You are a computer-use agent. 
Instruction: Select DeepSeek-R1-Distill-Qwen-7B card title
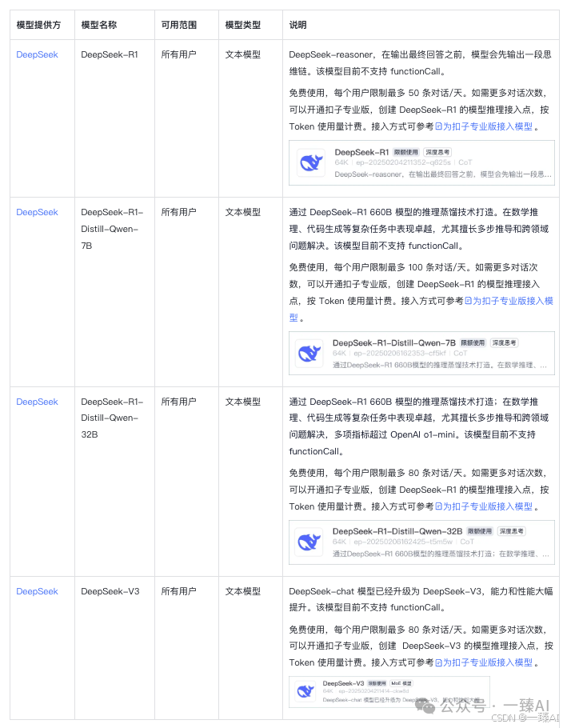pyautogui.click(x=394, y=342)
